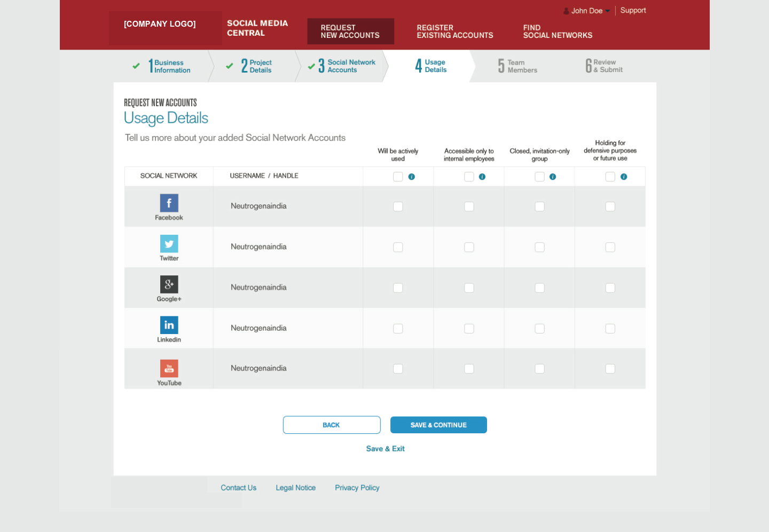Mark YouTube as closed invitation-only group
This screenshot has width=769, height=532.
click(539, 369)
